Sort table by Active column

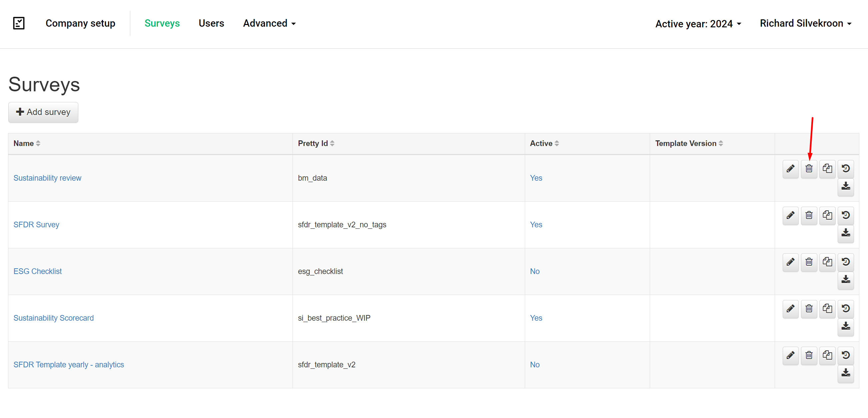544,143
